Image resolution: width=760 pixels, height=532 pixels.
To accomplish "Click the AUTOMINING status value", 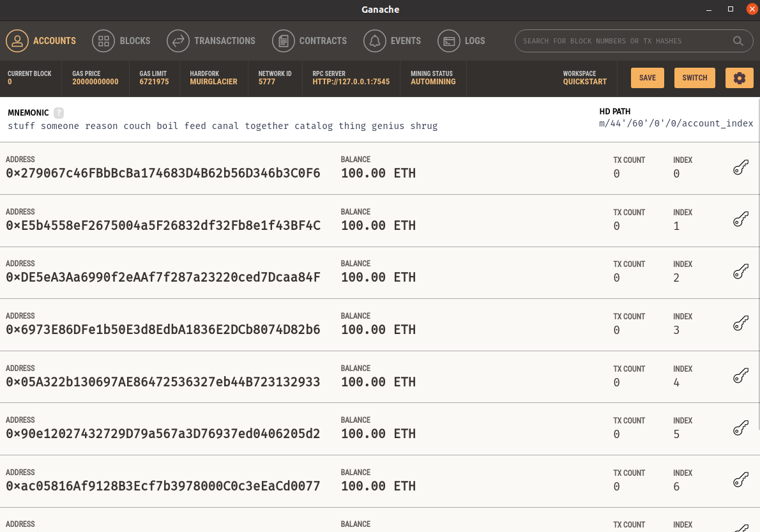I will click(x=433, y=82).
